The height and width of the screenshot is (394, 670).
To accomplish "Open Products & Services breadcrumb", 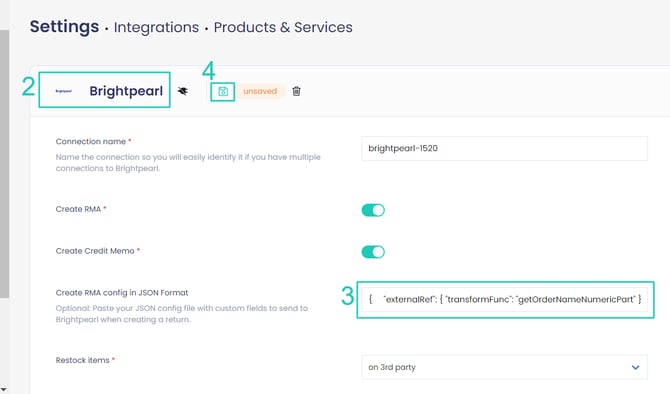I will tap(283, 27).
